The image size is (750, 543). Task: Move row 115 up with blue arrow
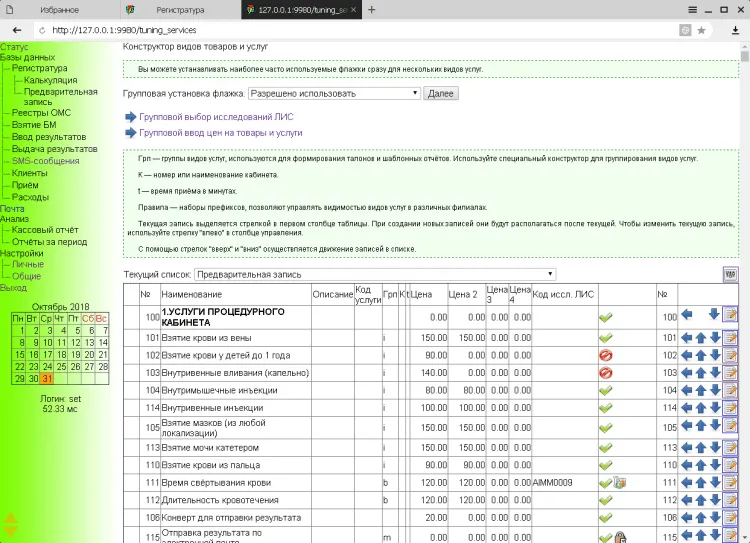701,535
